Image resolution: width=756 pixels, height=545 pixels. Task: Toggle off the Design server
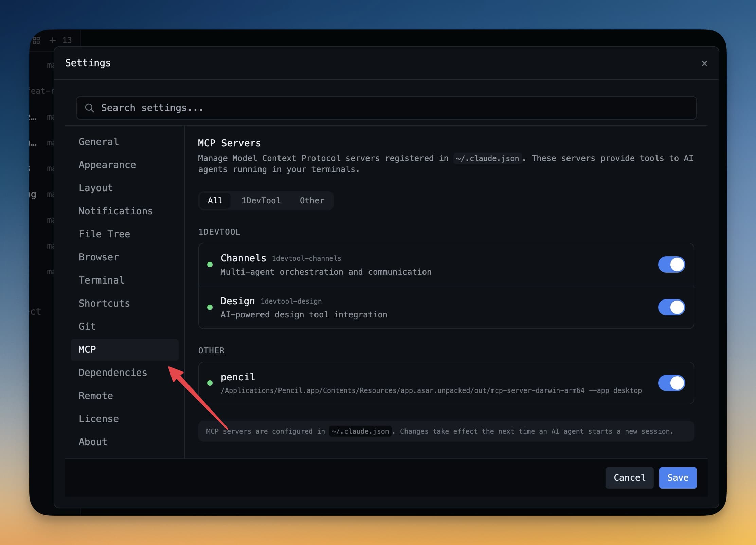pyautogui.click(x=671, y=308)
